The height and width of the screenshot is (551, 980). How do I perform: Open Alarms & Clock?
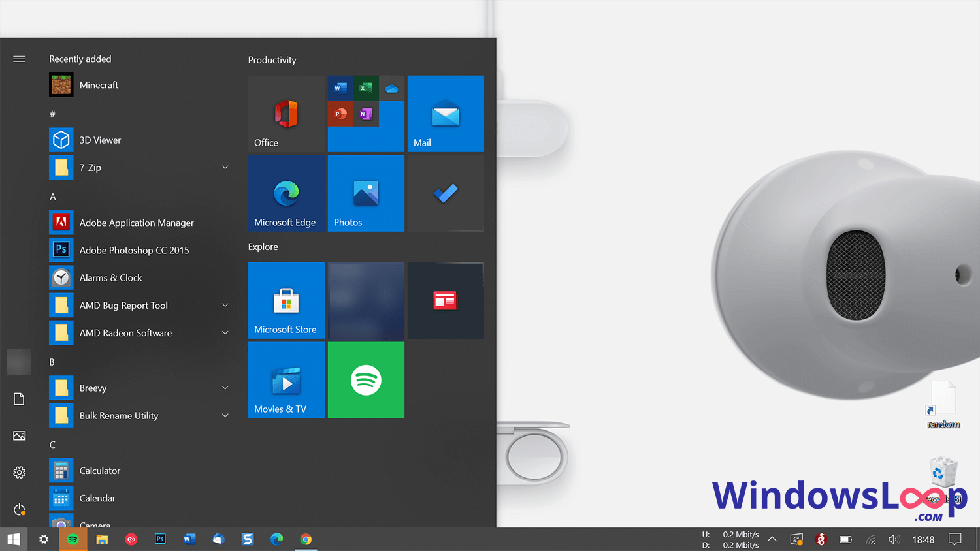[x=140, y=277]
